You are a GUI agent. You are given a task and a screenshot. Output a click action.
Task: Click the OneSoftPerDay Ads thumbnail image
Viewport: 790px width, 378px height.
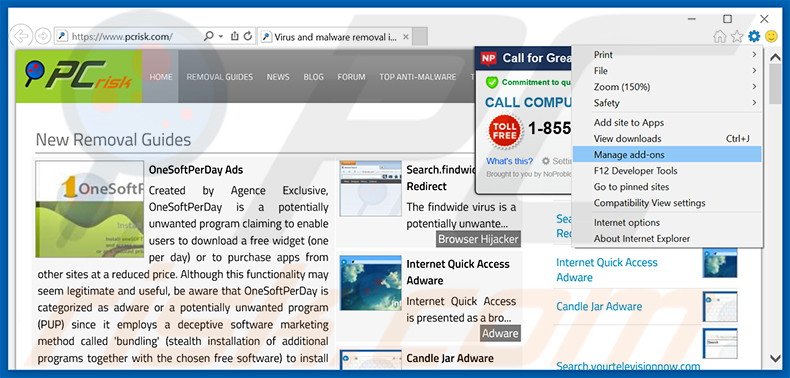pyautogui.click(x=90, y=209)
